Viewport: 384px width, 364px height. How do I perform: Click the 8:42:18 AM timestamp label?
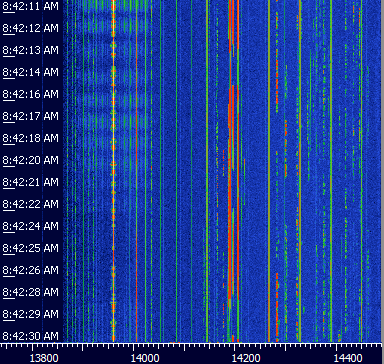(x=31, y=138)
